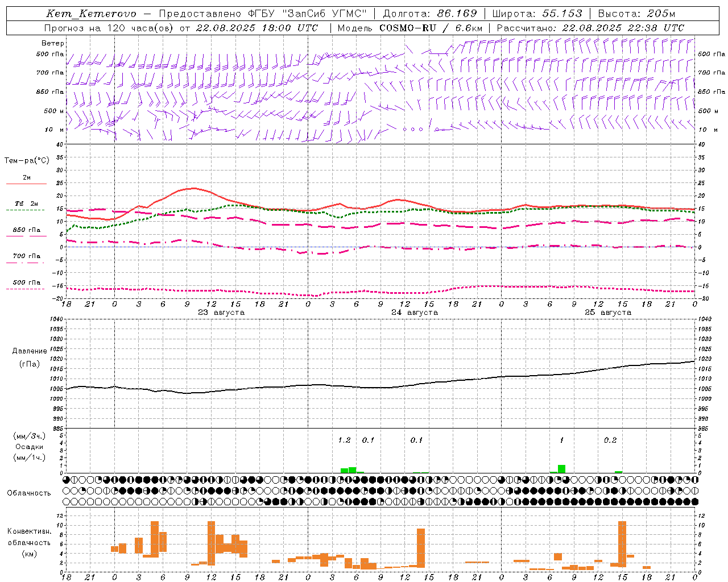The height and width of the screenshot is (582, 728).
Task: Click the 'Td 2м' dew point legend label
Action: 27,203
